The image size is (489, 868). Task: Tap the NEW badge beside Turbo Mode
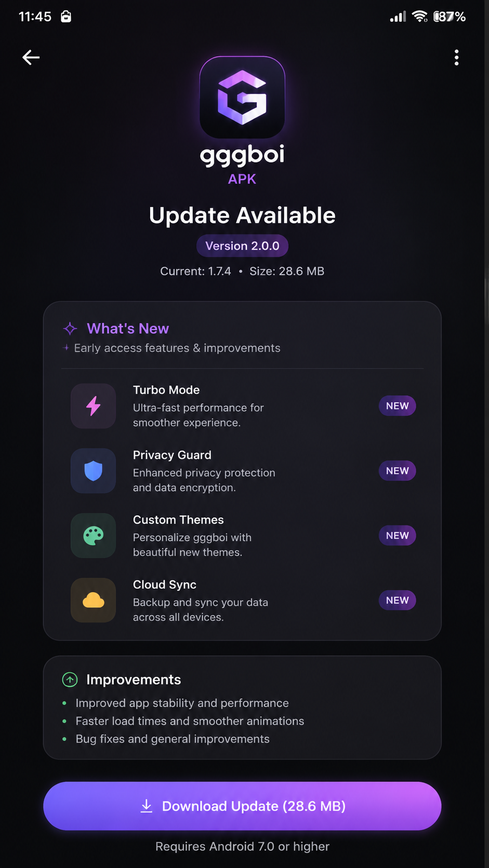[397, 406]
